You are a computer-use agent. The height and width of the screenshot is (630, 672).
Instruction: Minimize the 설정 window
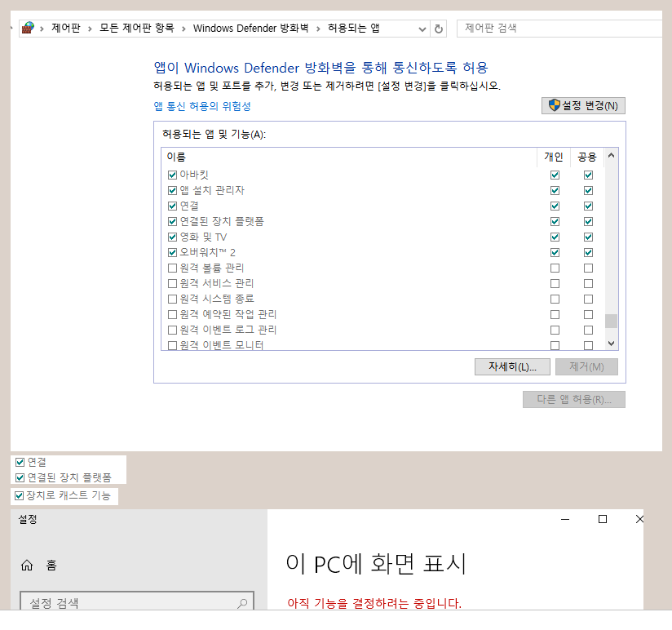tap(565, 519)
